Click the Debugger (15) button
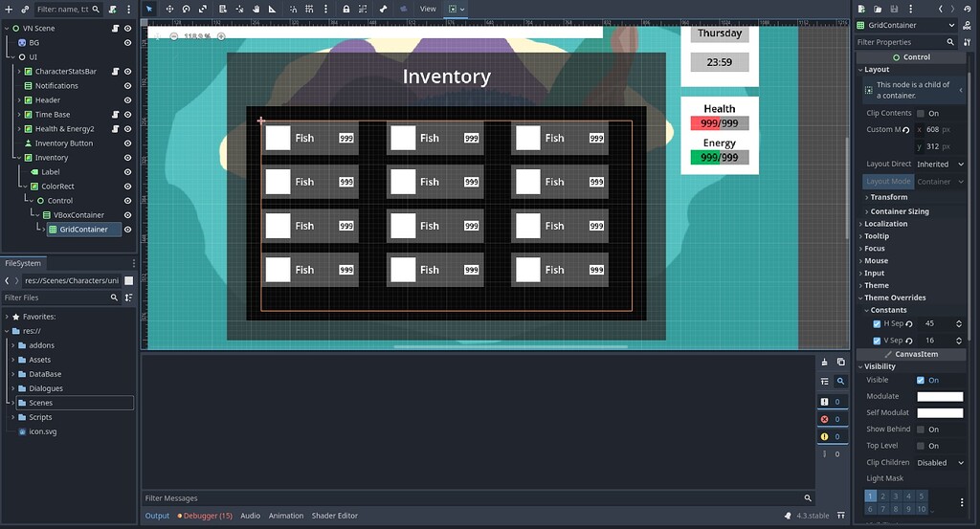 (205, 516)
